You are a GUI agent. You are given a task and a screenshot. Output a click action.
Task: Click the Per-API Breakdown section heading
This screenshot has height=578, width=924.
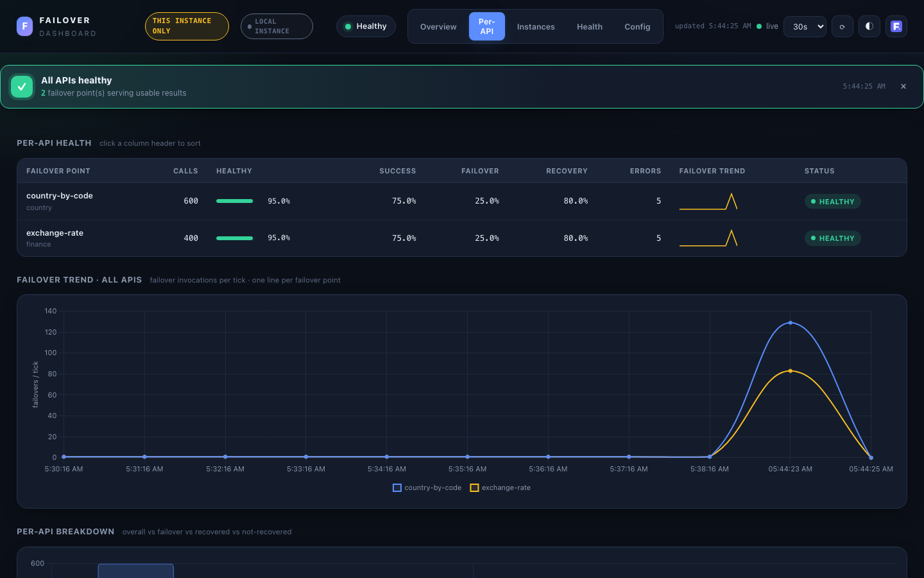pos(65,532)
